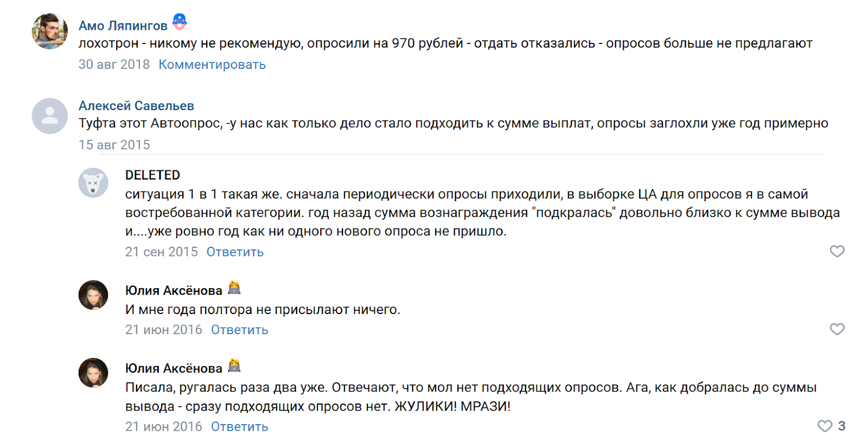Click the timestamp 21 сен 2015
Screen dimensions: 868x448
(161, 251)
